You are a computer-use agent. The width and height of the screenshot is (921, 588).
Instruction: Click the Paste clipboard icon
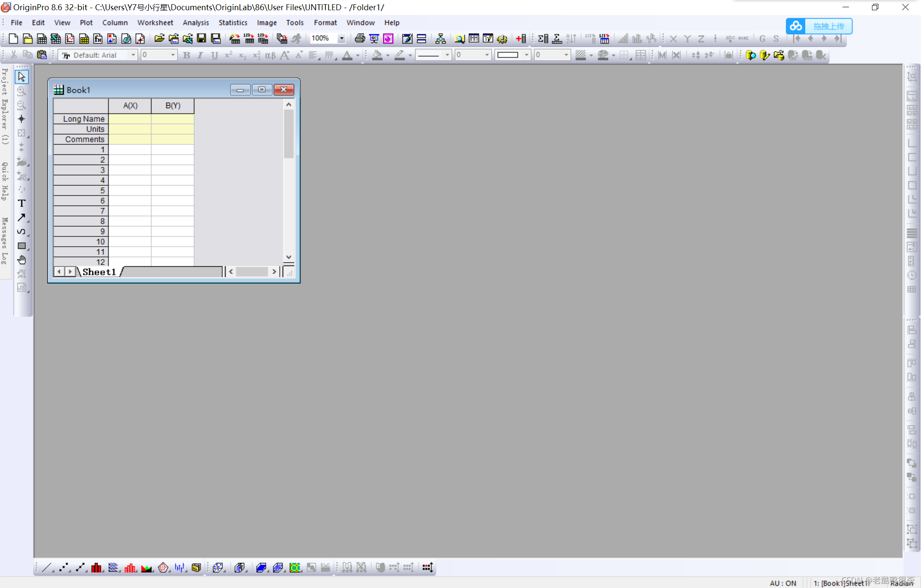tap(42, 55)
